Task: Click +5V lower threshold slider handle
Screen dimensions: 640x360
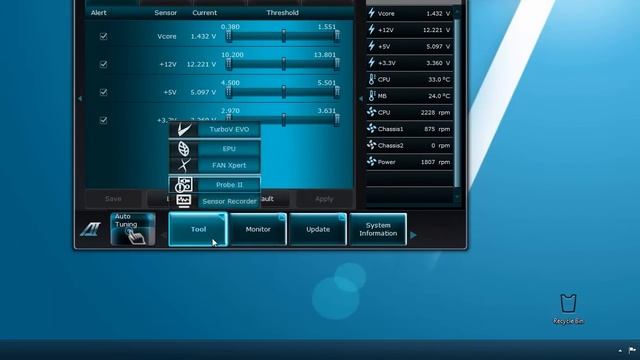Action: tap(229, 93)
